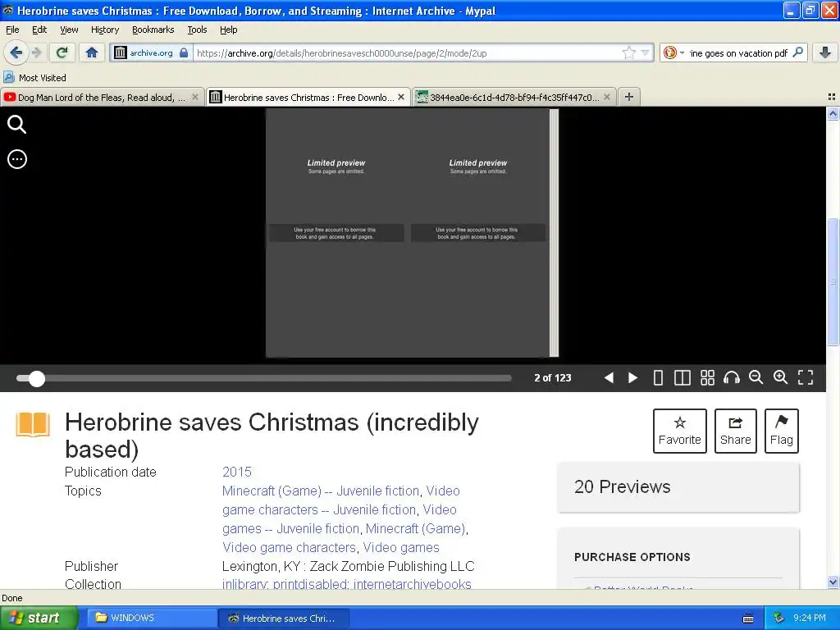
Task: Reload the page with the refresh icon
Action: tap(62, 52)
